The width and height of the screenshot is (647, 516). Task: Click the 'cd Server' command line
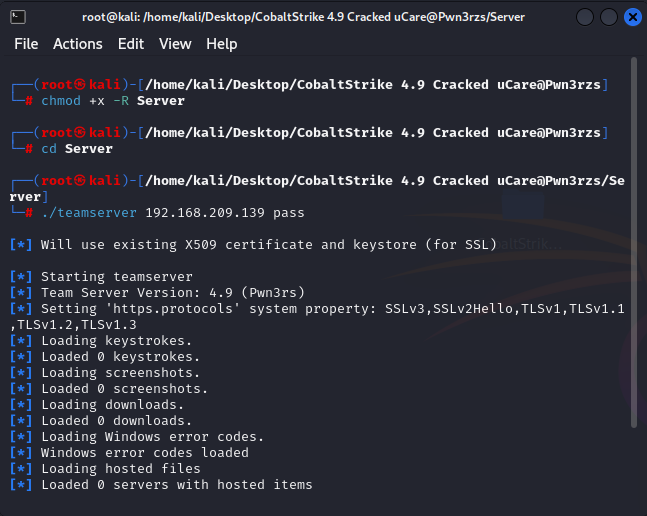point(77,148)
